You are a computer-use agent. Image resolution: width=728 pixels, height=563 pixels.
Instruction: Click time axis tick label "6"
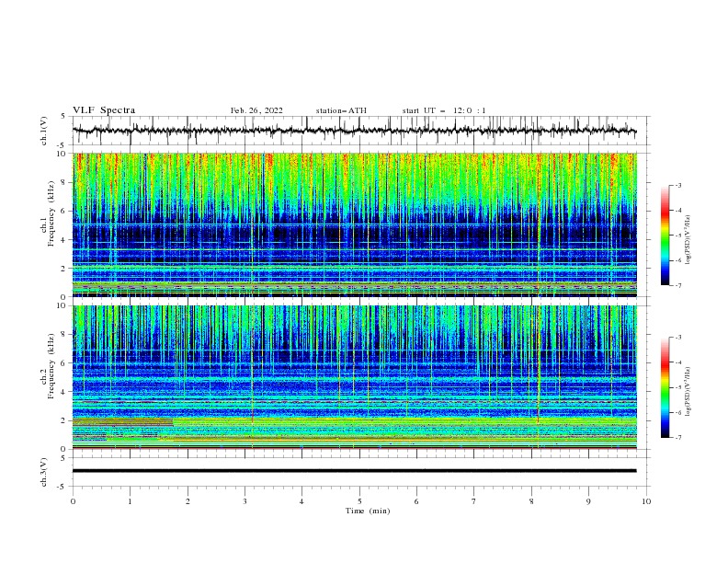[x=416, y=501]
